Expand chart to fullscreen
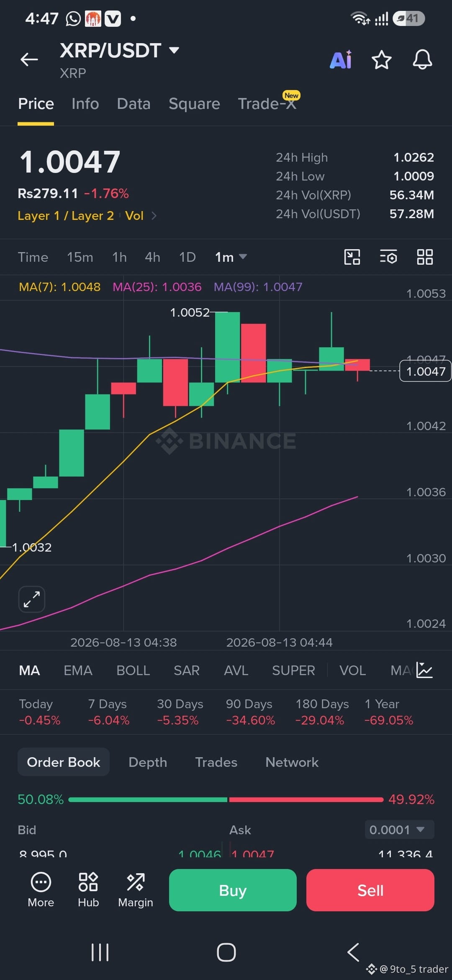This screenshot has height=980, width=452. pyautogui.click(x=32, y=599)
